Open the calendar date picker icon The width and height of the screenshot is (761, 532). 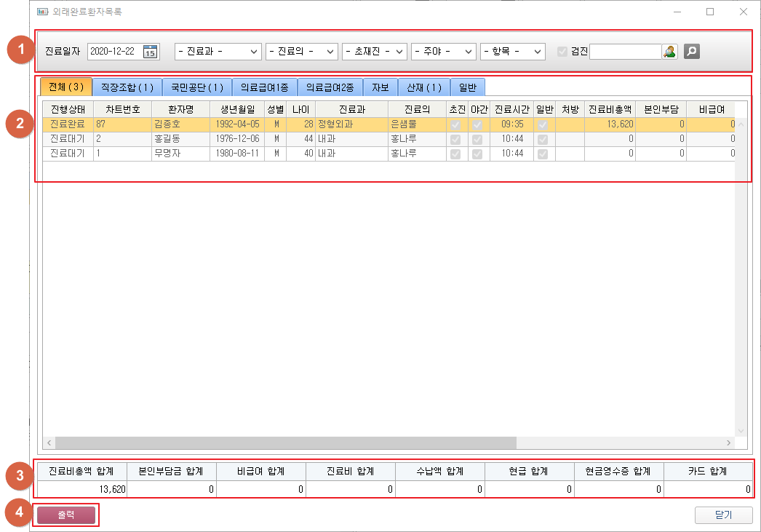coord(151,52)
